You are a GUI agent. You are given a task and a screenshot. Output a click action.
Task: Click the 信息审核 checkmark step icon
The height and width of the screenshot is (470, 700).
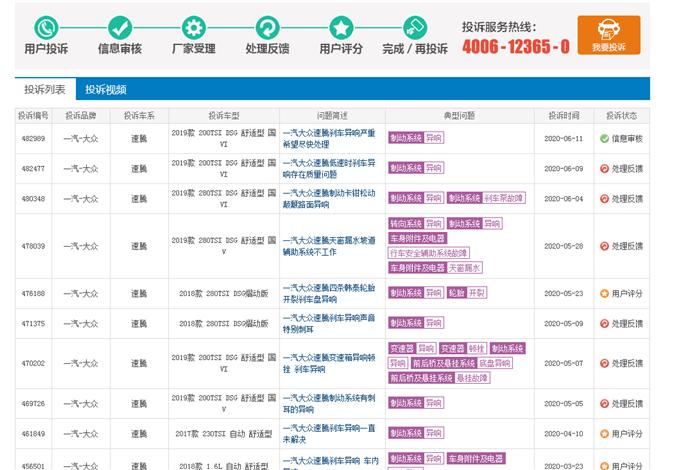(x=120, y=28)
